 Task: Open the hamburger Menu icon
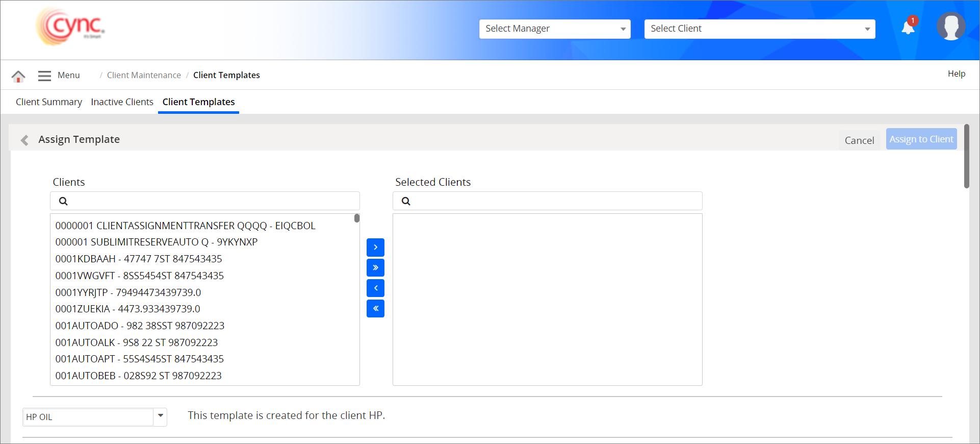(x=44, y=76)
